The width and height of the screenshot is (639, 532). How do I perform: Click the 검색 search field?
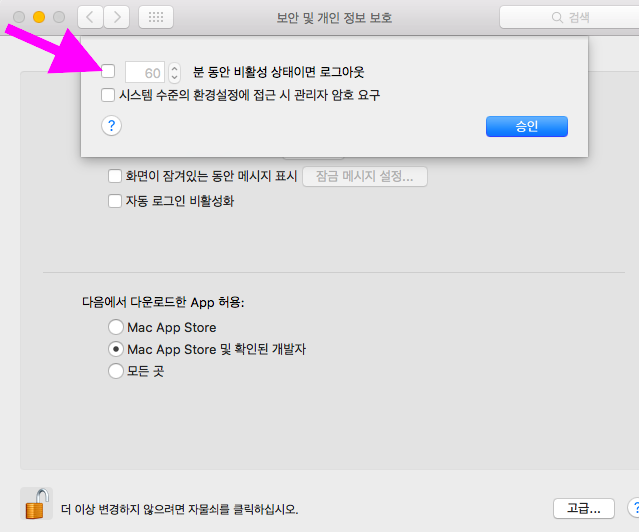568,17
